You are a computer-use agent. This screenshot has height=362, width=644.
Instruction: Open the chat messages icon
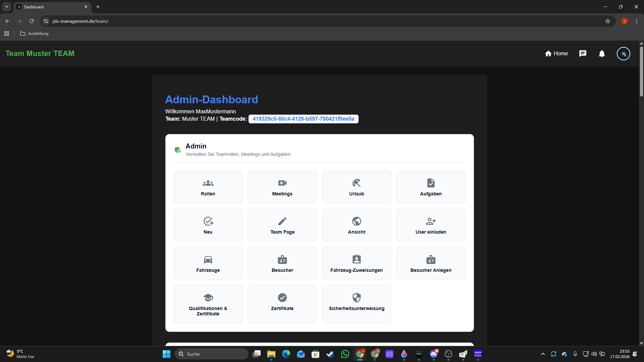click(583, 54)
